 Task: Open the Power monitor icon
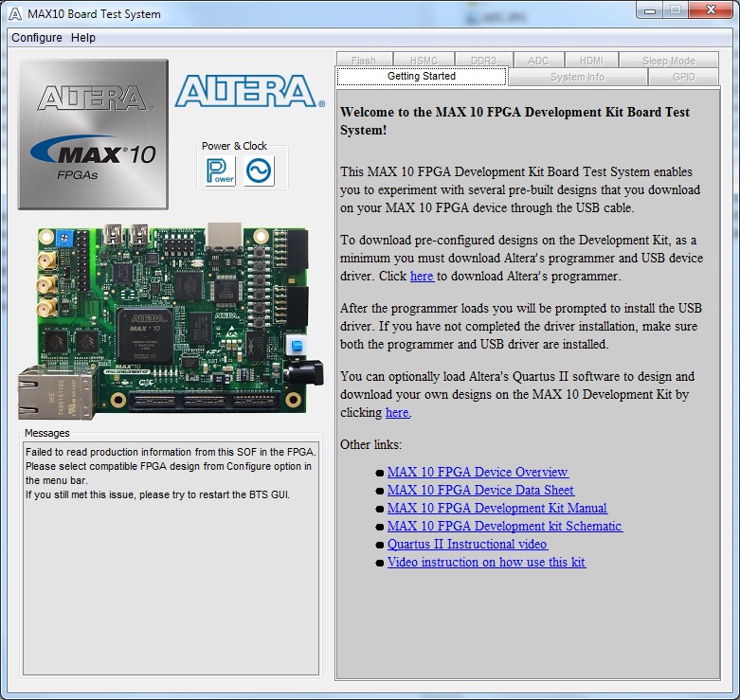[x=221, y=171]
